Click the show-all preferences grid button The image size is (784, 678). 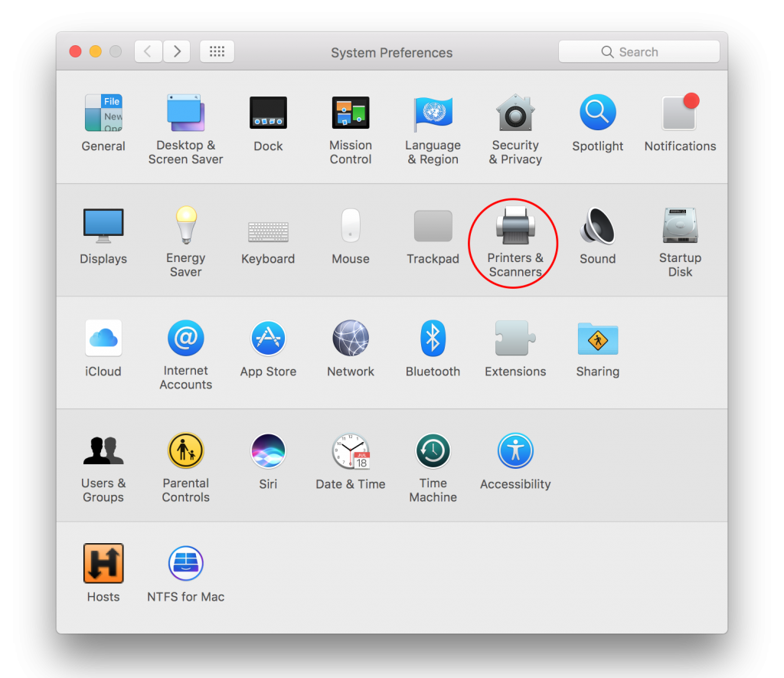coord(217,51)
